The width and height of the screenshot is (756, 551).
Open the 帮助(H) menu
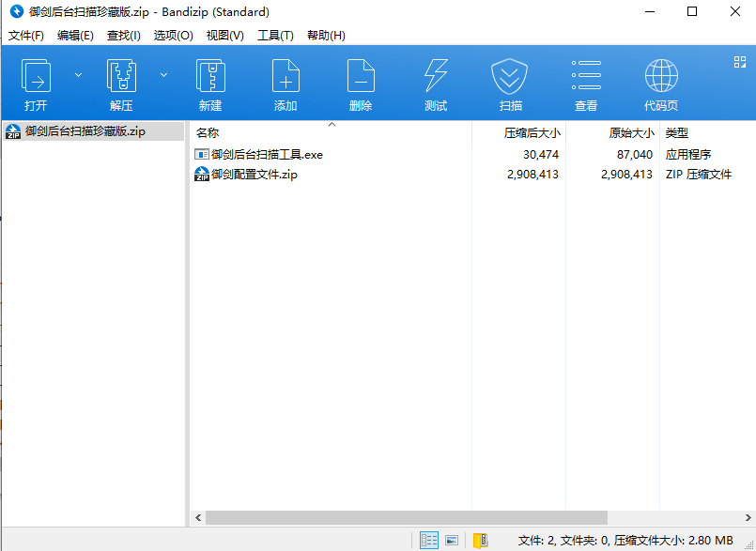click(326, 35)
